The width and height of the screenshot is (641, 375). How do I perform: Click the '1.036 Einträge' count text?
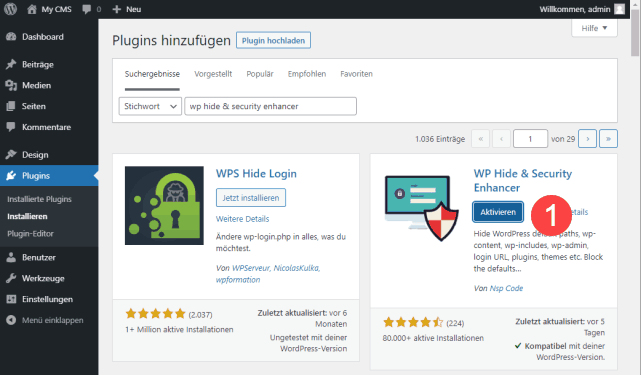pyautogui.click(x=440, y=139)
